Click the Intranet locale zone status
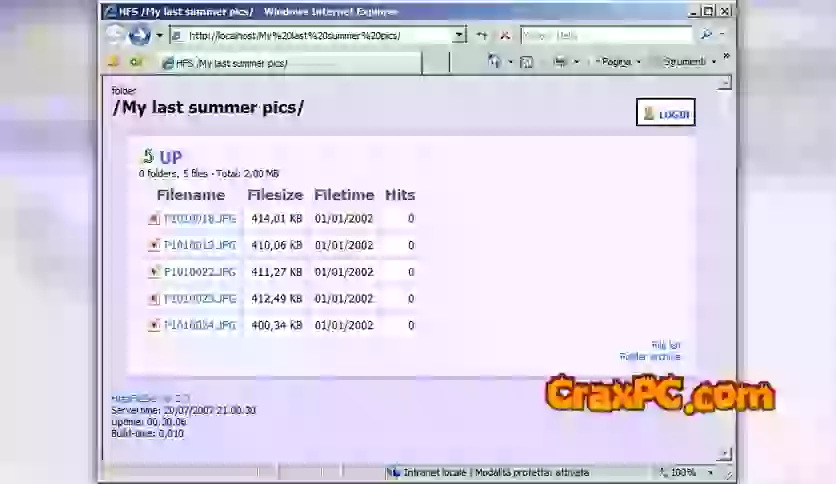836x484 pixels. point(489,472)
